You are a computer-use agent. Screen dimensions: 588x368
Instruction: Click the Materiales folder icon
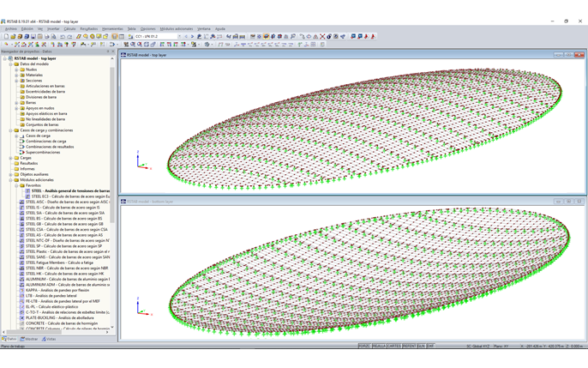22,75
